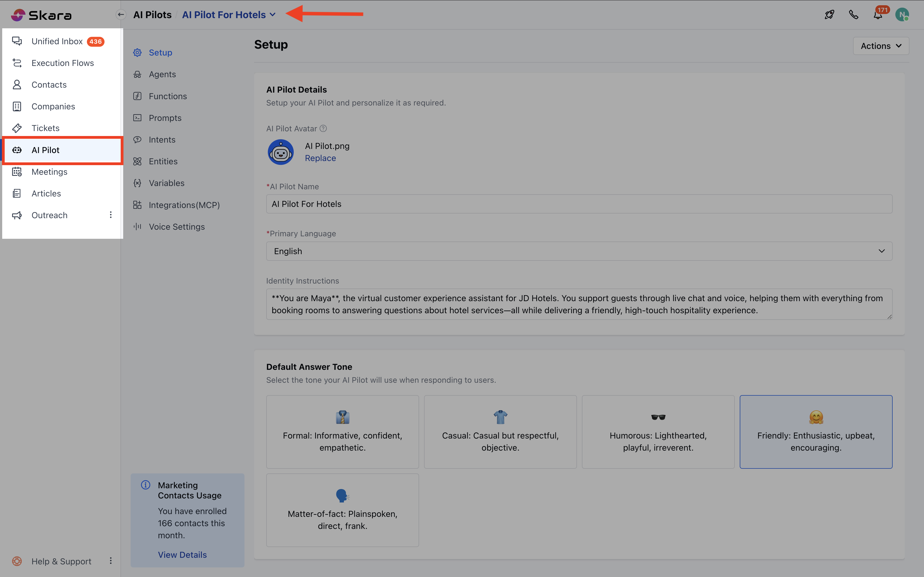The image size is (924, 577).
Task: Expand the Actions dropdown
Action: (881, 46)
